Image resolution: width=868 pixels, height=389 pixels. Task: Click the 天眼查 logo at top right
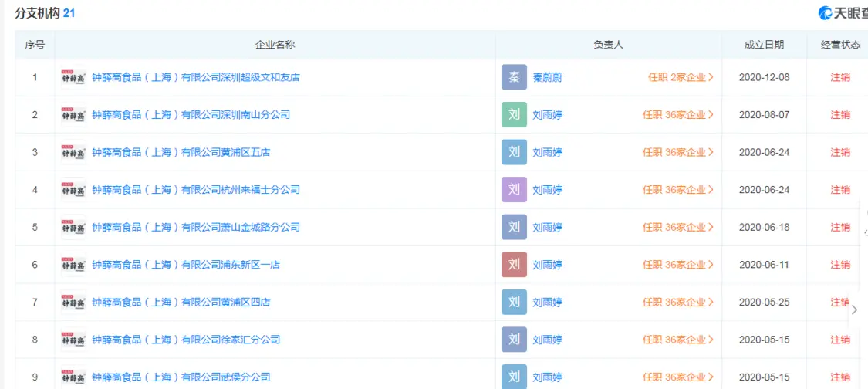(x=843, y=13)
